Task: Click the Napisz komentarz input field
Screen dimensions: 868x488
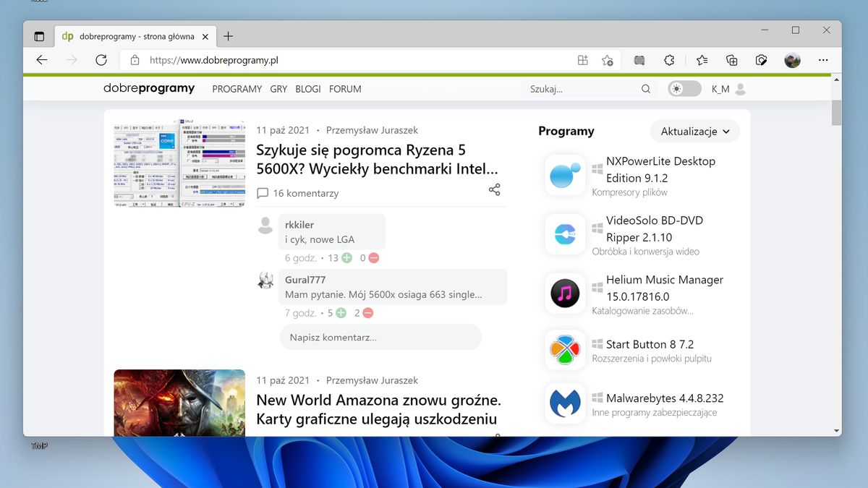Action: (x=380, y=337)
